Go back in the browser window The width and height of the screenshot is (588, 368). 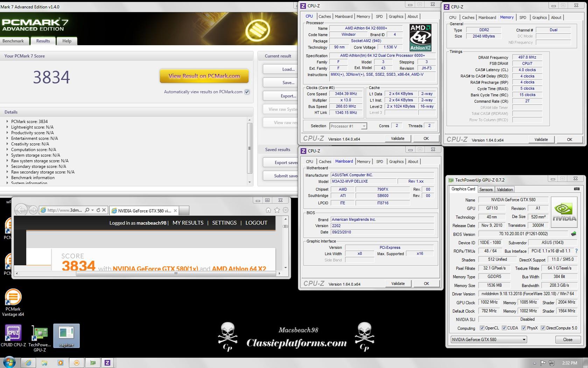(x=21, y=210)
